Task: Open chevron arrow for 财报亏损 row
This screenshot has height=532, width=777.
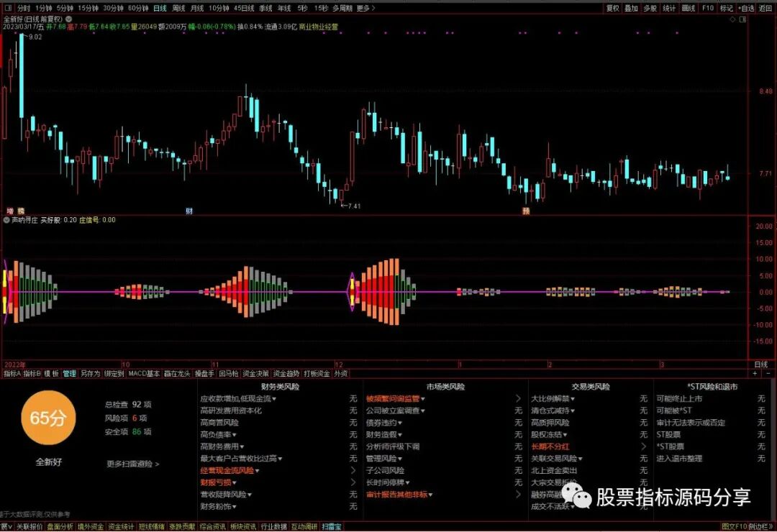Action: tap(353, 482)
